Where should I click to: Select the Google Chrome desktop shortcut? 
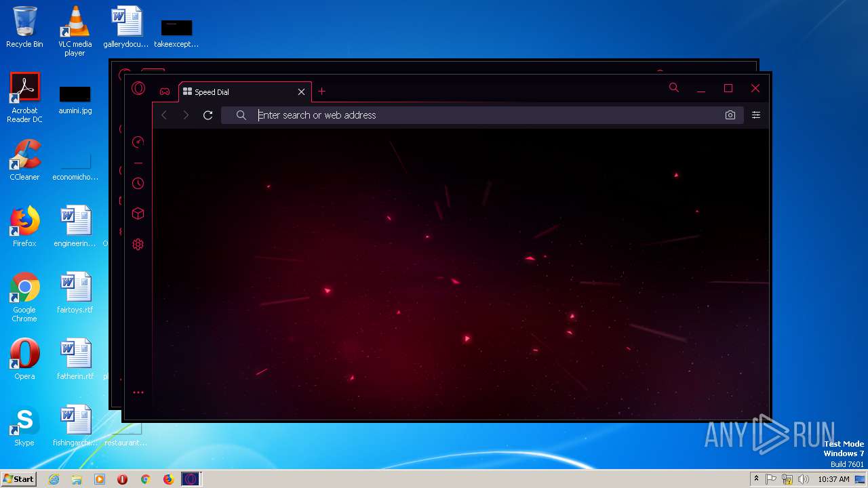(x=24, y=297)
